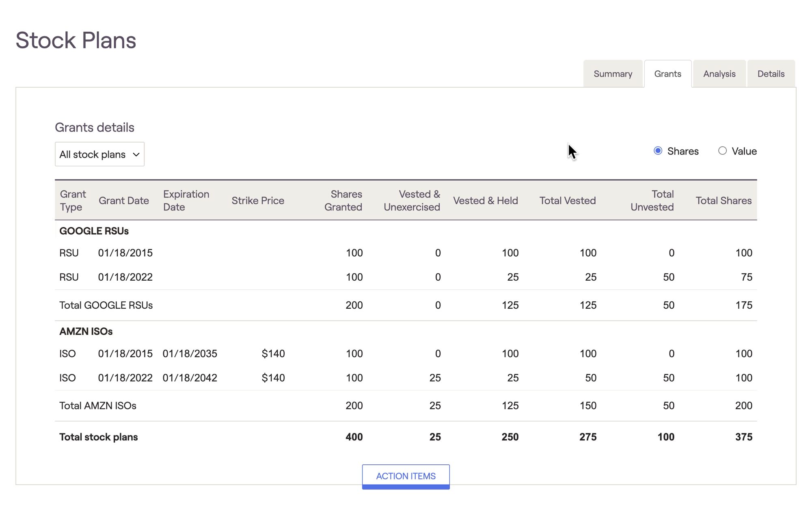Click the Vested & Held column header
Screen dimensions: 812x509
pyautogui.click(x=485, y=201)
